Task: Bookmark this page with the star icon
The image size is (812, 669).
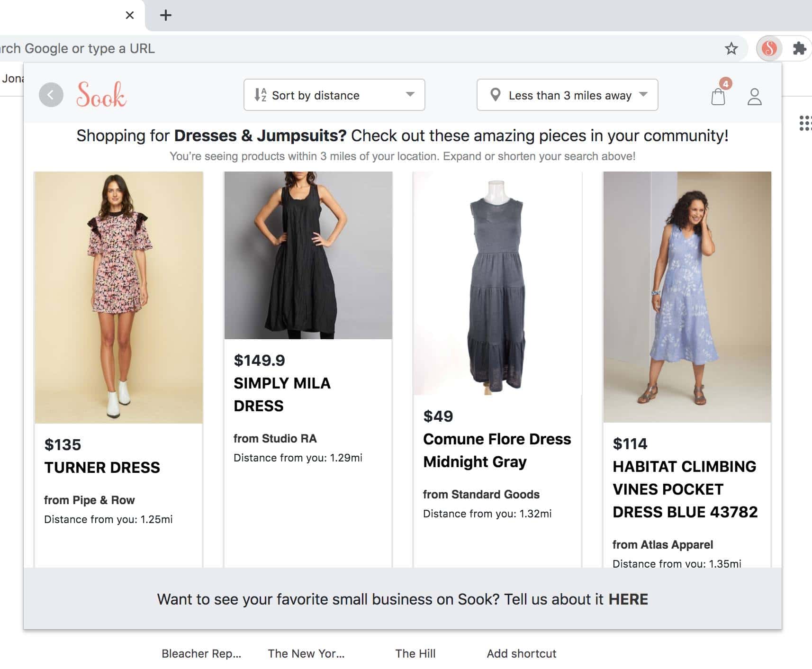Action: 731,48
